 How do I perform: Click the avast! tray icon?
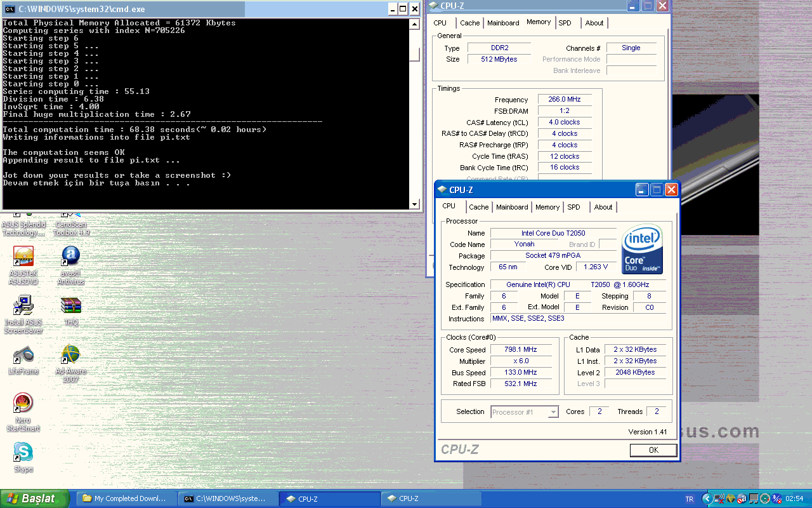[x=742, y=498]
